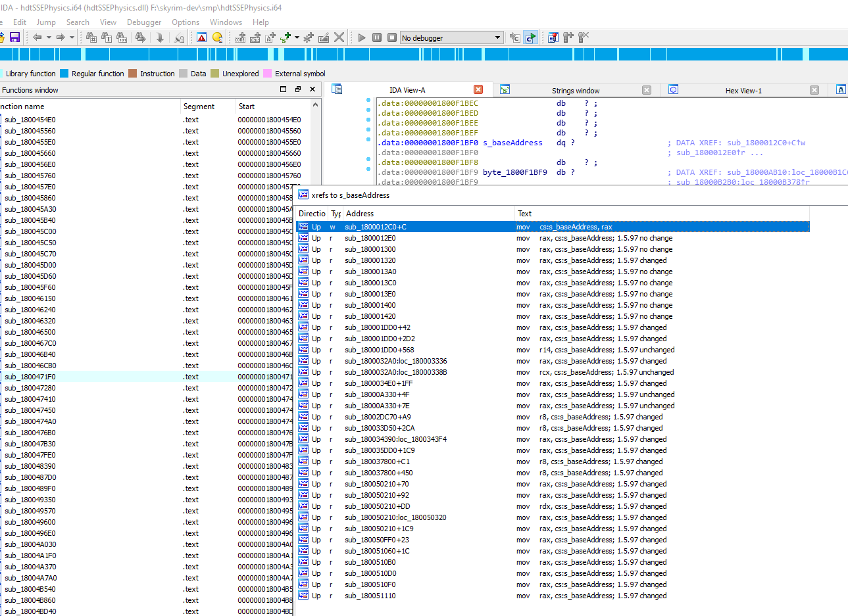
Task: Click the gray asterisk toolbar icon
Action: (x=309, y=37)
